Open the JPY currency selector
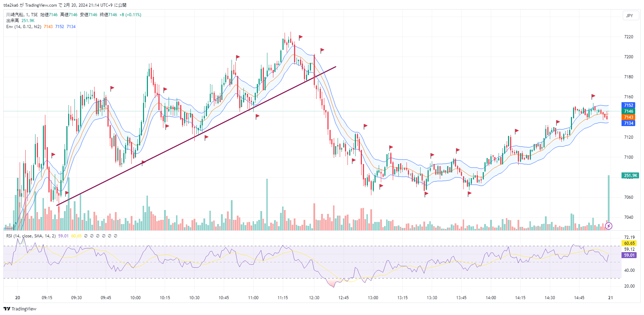This screenshot has height=315, width=644. click(x=629, y=15)
